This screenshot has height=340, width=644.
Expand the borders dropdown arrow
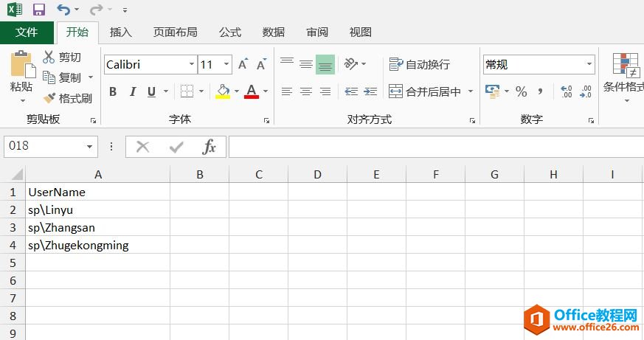201,91
